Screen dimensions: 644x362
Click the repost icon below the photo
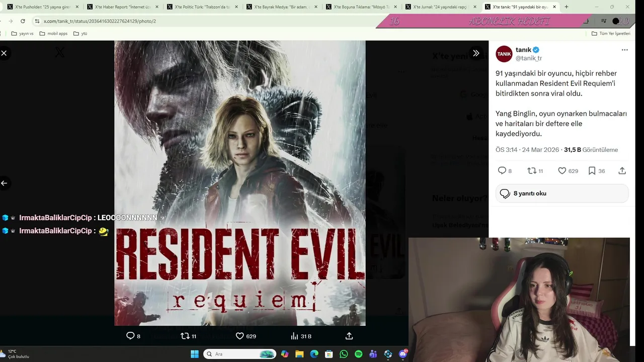185,336
